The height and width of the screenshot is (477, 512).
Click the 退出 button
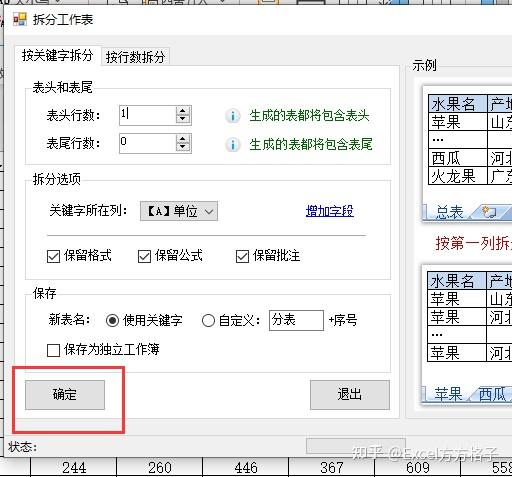tap(350, 395)
